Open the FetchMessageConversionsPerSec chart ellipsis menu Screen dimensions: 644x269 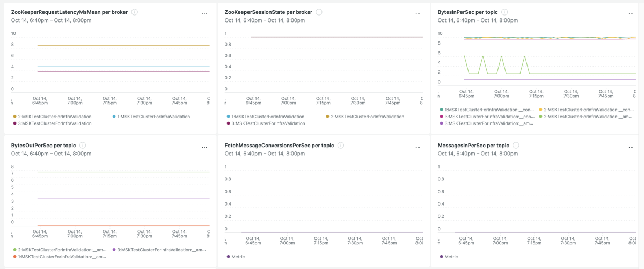418,147
